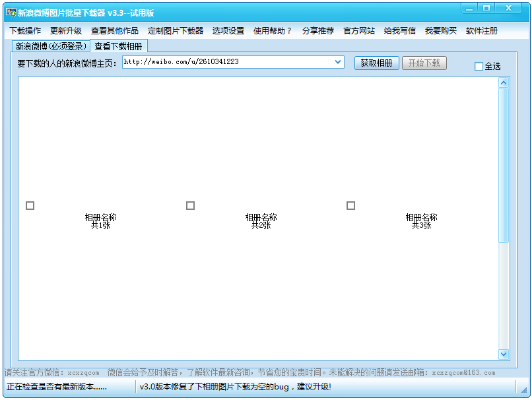
Task: Open the 我要购买 menu
Action: [x=441, y=31]
